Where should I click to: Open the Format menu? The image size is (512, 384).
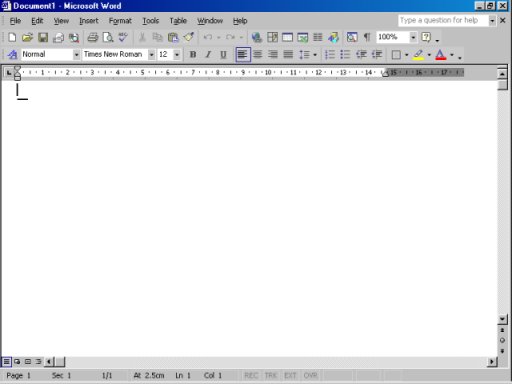[120, 21]
